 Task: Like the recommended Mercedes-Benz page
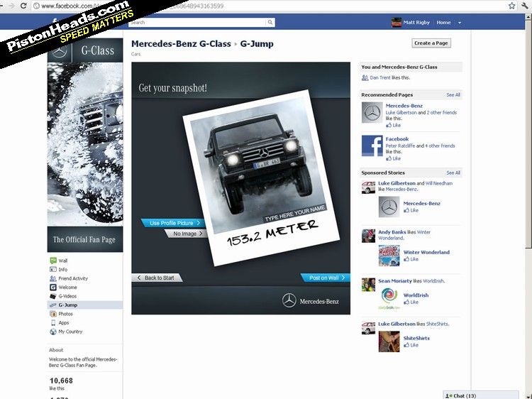pyautogui.click(x=393, y=125)
